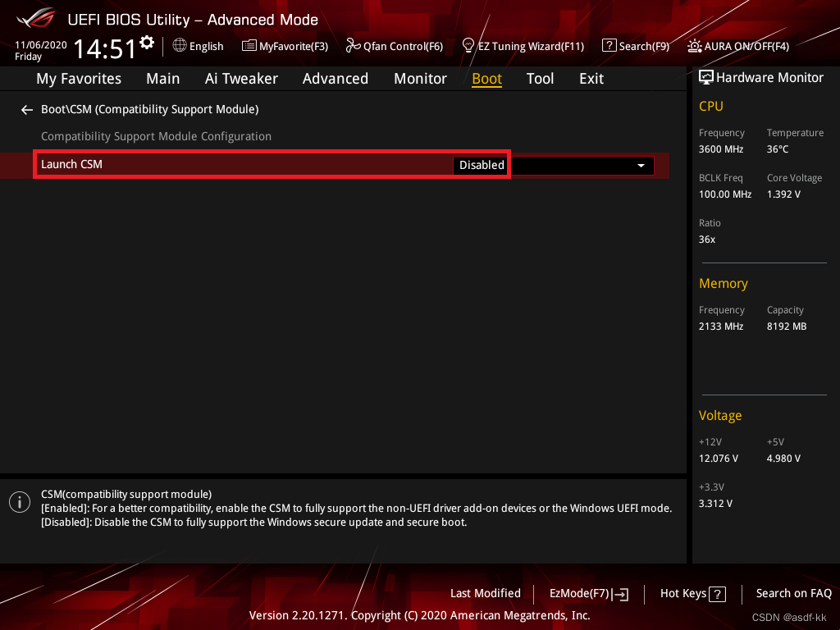Click the CPU section heading
This screenshot has height=630, width=840.
click(711, 106)
